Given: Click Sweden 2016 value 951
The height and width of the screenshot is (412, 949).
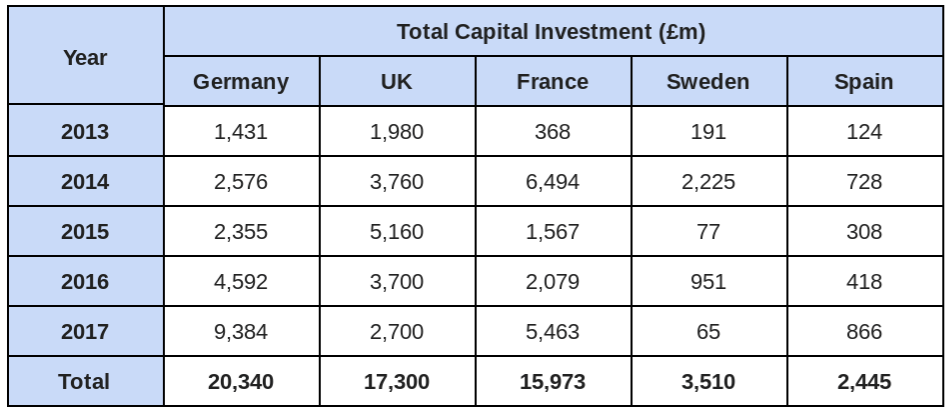Looking at the screenshot, I should click(x=709, y=281).
